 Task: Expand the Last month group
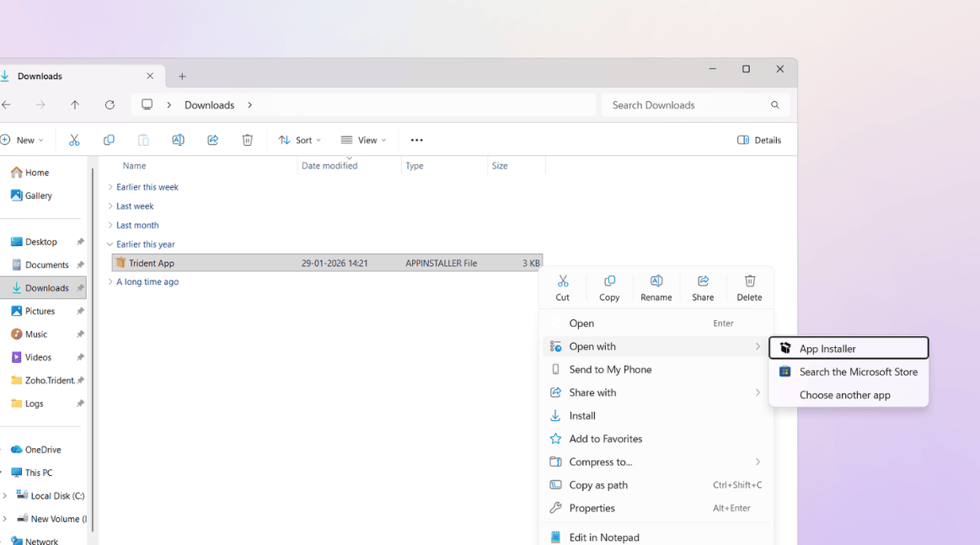click(110, 225)
